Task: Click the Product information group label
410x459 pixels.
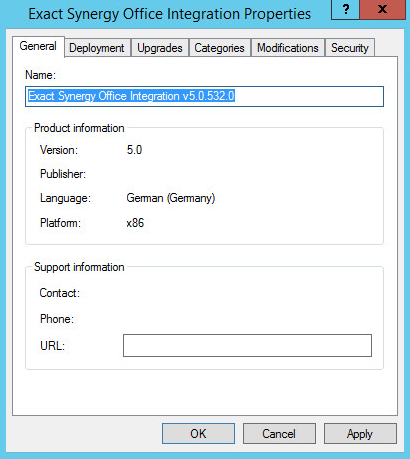Action: pos(79,128)
